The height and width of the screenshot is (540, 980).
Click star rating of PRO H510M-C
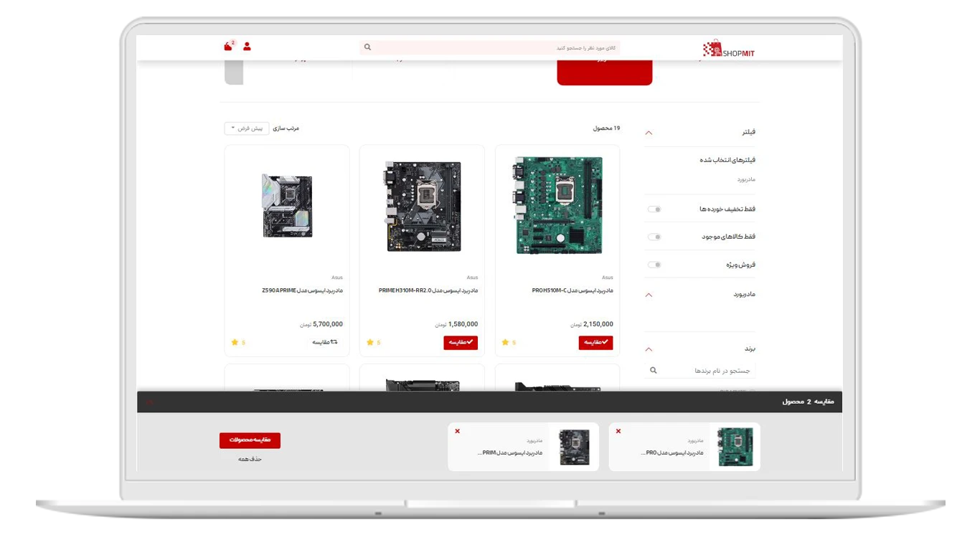509,343
